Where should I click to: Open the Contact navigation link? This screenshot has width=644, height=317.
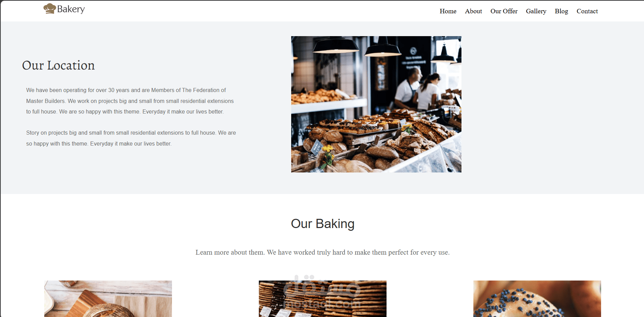587,11
